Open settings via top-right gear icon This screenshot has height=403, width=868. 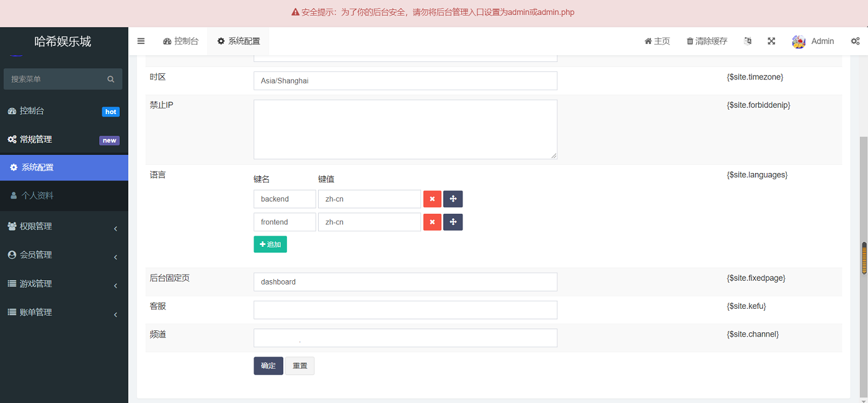click(x=856, y=41)
